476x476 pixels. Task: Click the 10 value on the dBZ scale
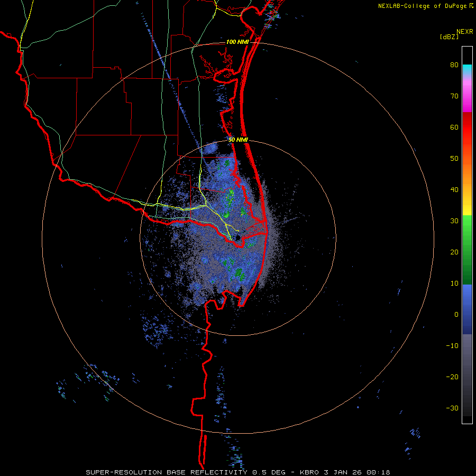[454, 283]
